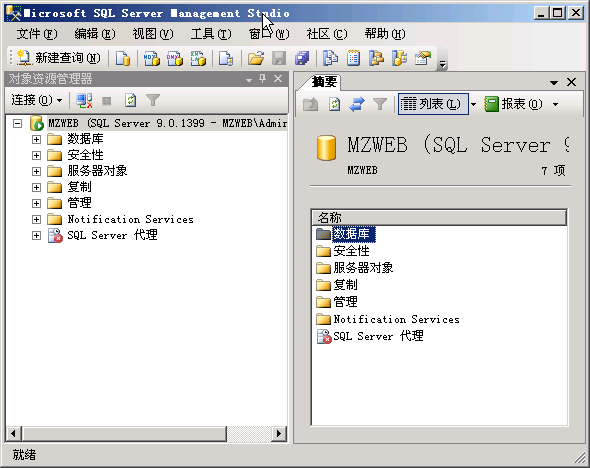590x468 pixels.
Task: Click the Analysis Services MDX query icon
Action: [x=152, y=58]
